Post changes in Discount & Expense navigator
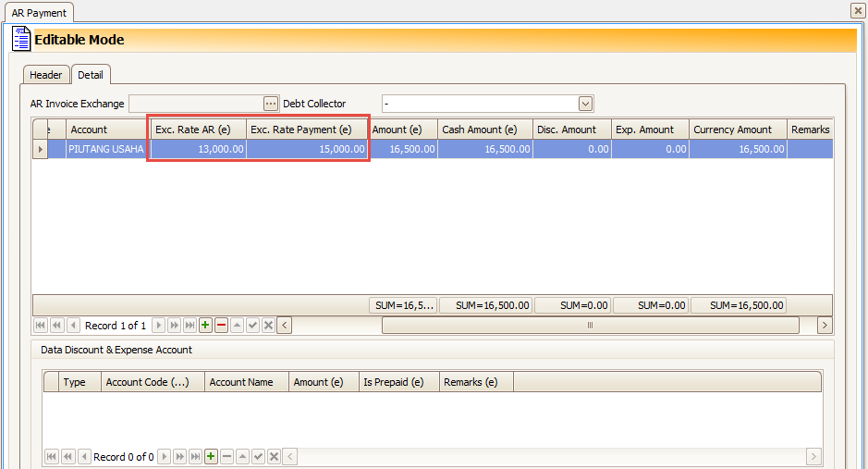 (259, 456)
